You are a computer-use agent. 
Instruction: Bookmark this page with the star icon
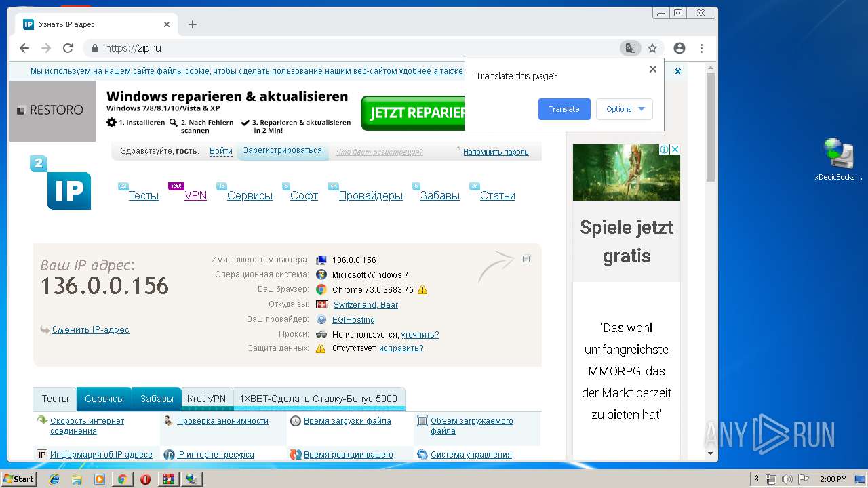[x=652, y=48]
